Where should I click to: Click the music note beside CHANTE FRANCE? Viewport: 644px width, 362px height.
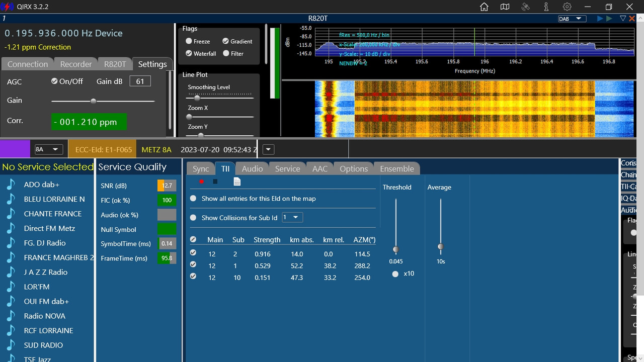[x=11, y=214]
